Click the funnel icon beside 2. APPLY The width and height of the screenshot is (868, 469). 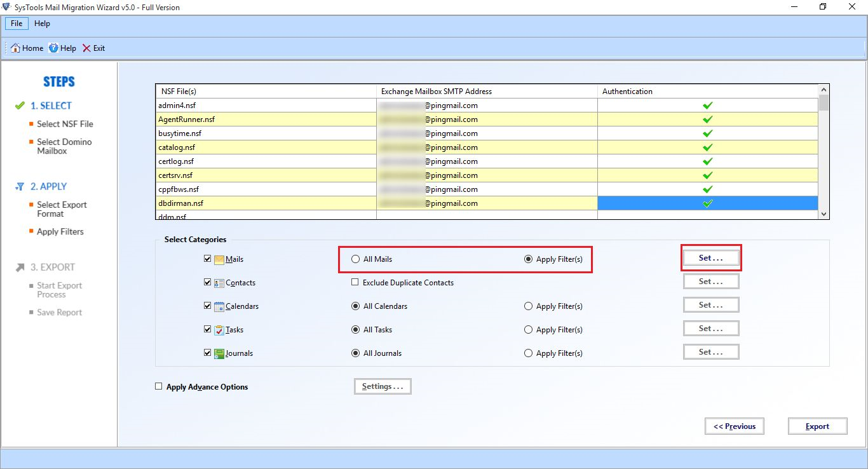20,186
